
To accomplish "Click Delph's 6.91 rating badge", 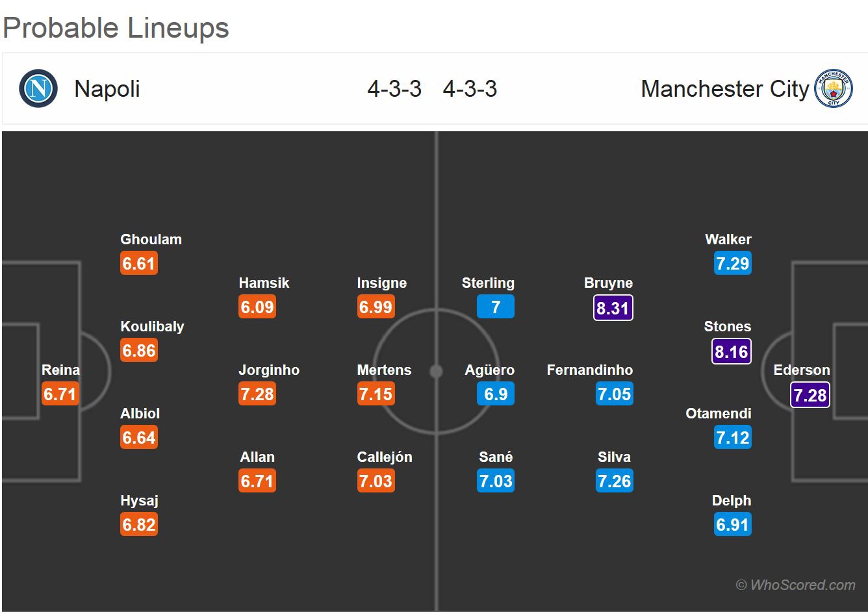I will [x=732, y=525].
